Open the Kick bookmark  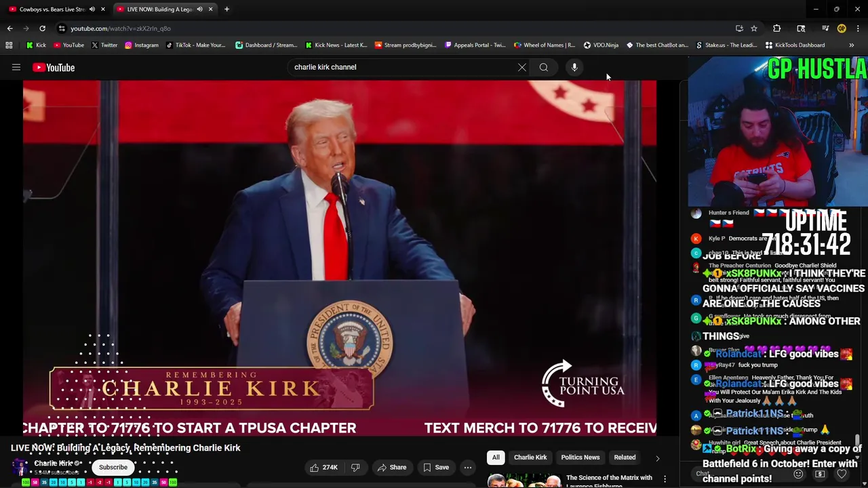(x=36, y=45)
